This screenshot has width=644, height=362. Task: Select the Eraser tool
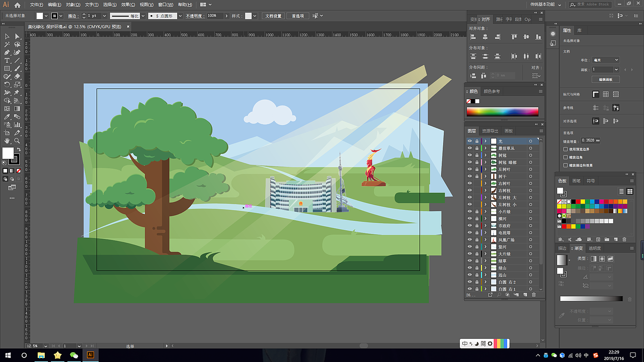tap(17, 76)
